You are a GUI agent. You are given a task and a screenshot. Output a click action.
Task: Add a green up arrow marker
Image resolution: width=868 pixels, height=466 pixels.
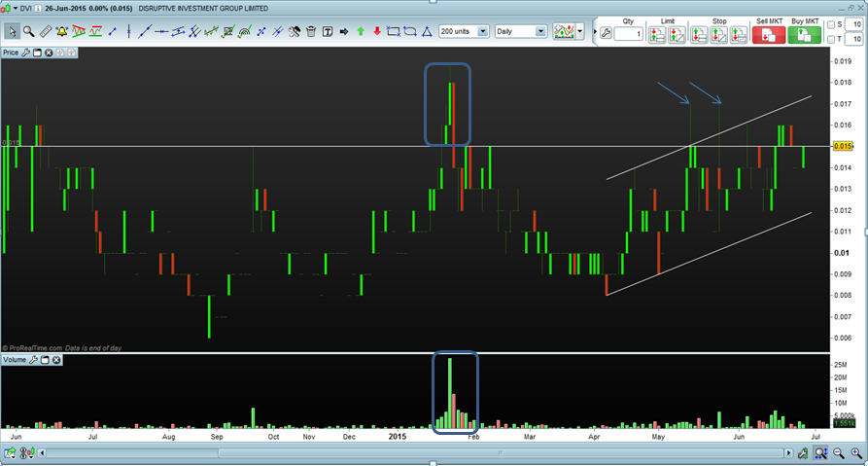[x=361, y=31]
